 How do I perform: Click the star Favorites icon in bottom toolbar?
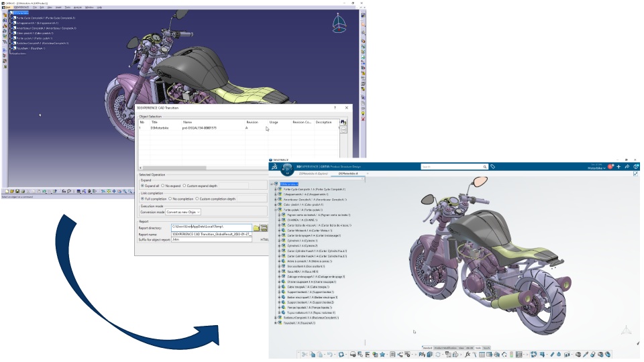(382, 354)
